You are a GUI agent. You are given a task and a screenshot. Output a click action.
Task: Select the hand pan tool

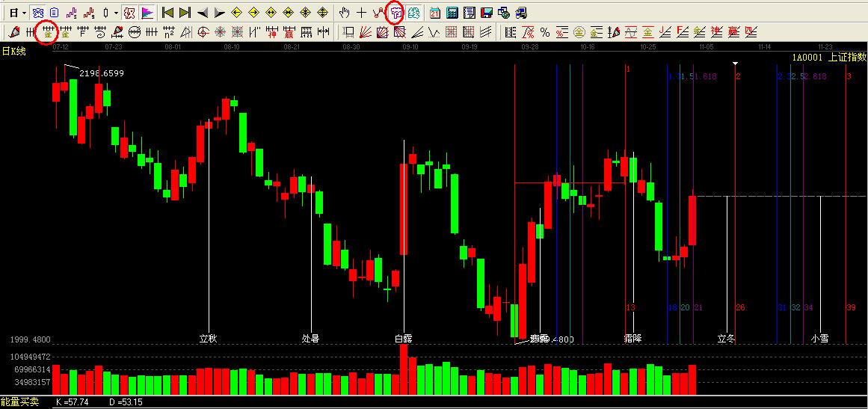pos(344,13)
